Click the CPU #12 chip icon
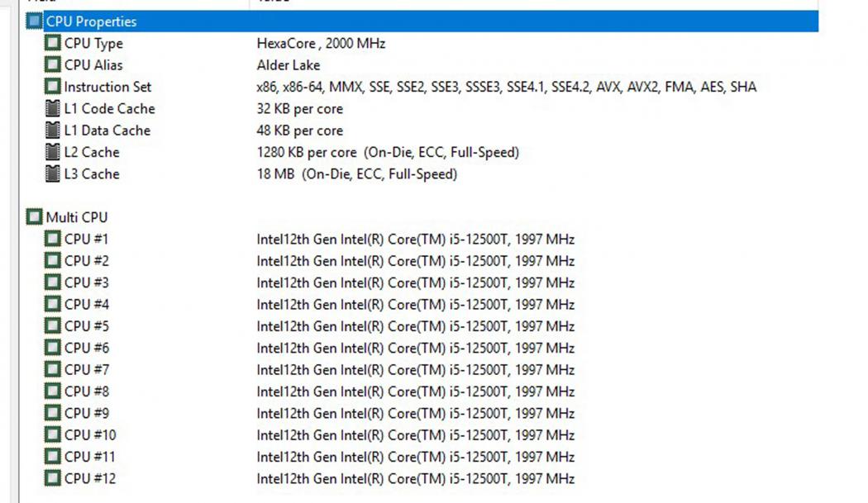Viewport: 868px width, 503px height. point(52,478)
